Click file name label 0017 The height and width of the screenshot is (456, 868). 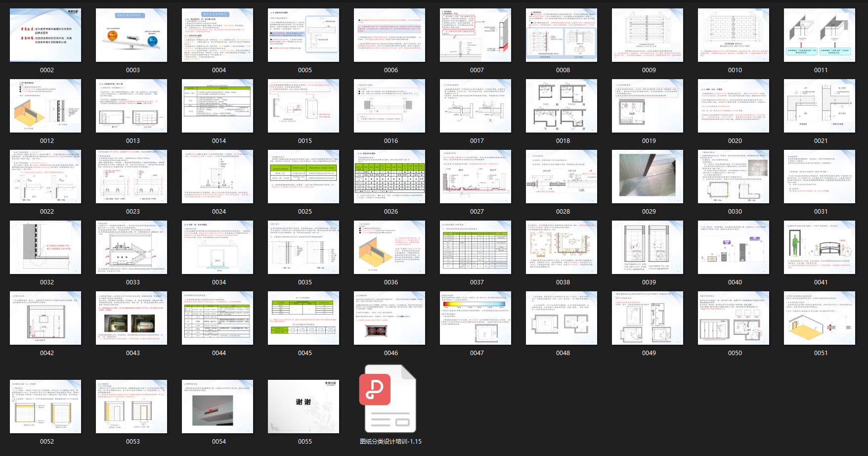click(x=477, y=141)
